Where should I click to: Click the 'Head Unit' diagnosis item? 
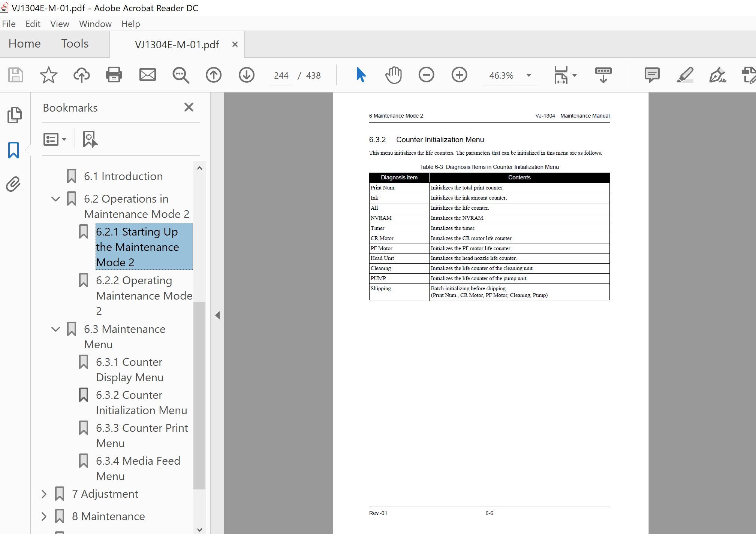coord(382,258)
